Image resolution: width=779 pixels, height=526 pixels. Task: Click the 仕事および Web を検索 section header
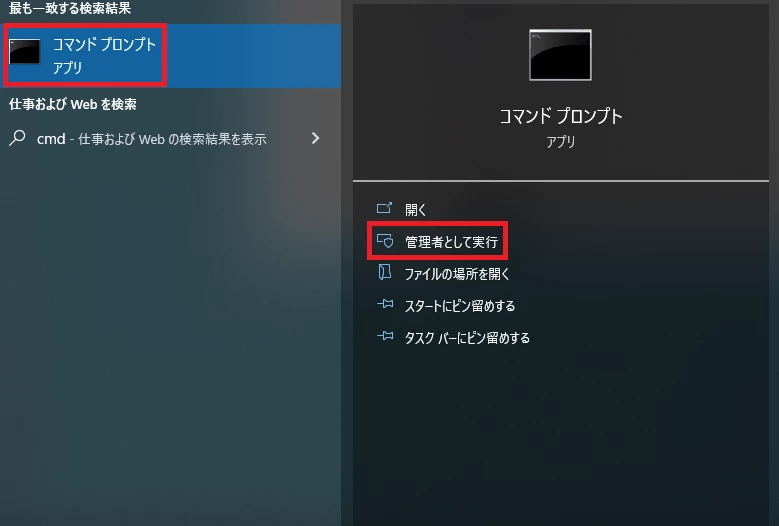pyautogui.click(x=73, y=104)
